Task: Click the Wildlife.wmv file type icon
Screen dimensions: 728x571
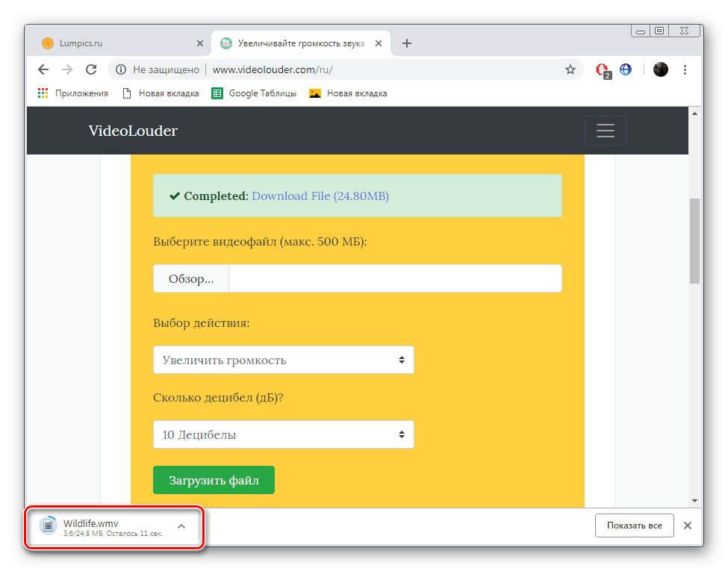Action: click(x=48, y=526)
